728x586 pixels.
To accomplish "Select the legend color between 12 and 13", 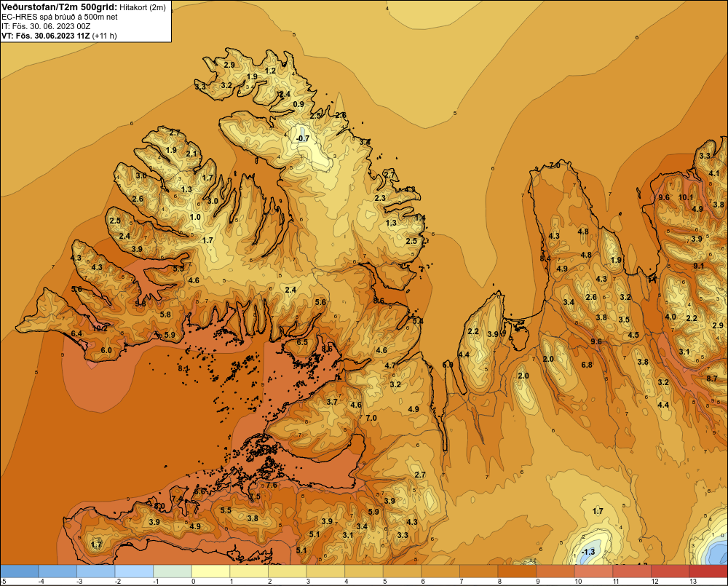I will pyautogui.click(x=670, y=571).
